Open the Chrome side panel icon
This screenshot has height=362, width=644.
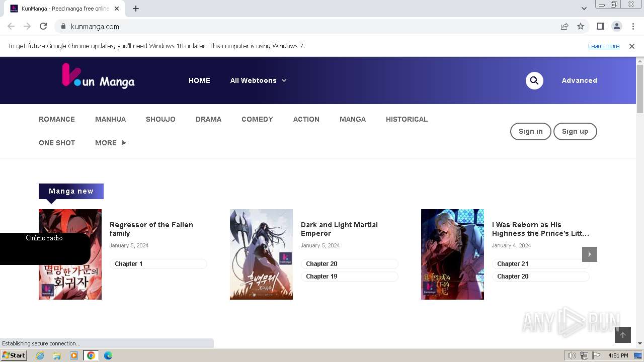(x=600, y=26)
